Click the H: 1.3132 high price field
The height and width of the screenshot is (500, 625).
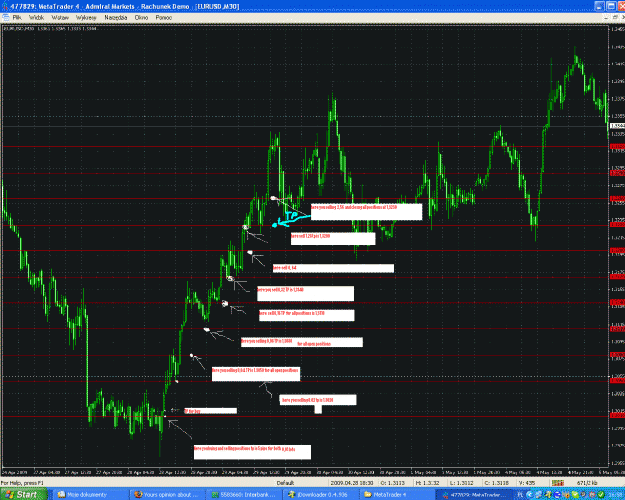click(x=427, y=483)
